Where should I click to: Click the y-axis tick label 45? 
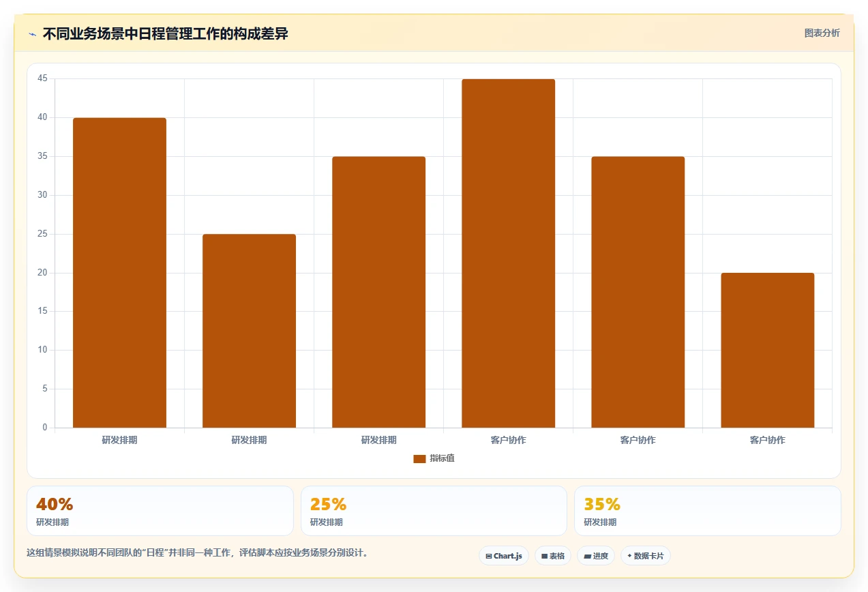coord(42,78)
